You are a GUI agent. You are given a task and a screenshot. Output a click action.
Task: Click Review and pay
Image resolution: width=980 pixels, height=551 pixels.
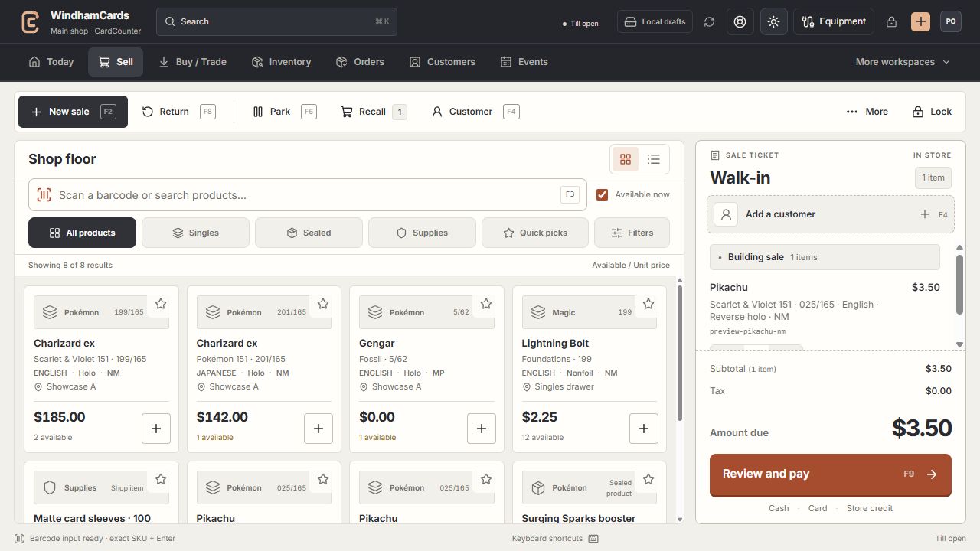pos(831,474)
